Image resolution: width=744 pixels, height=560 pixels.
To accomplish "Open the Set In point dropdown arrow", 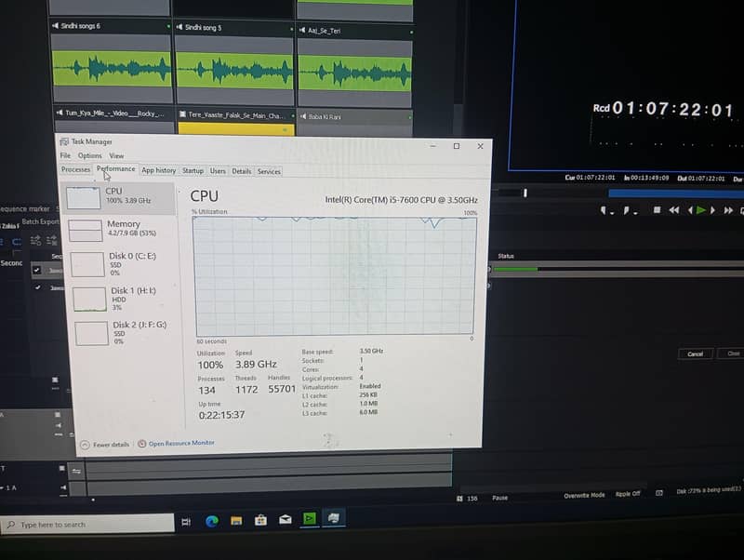I will click(x=612, y=213).
